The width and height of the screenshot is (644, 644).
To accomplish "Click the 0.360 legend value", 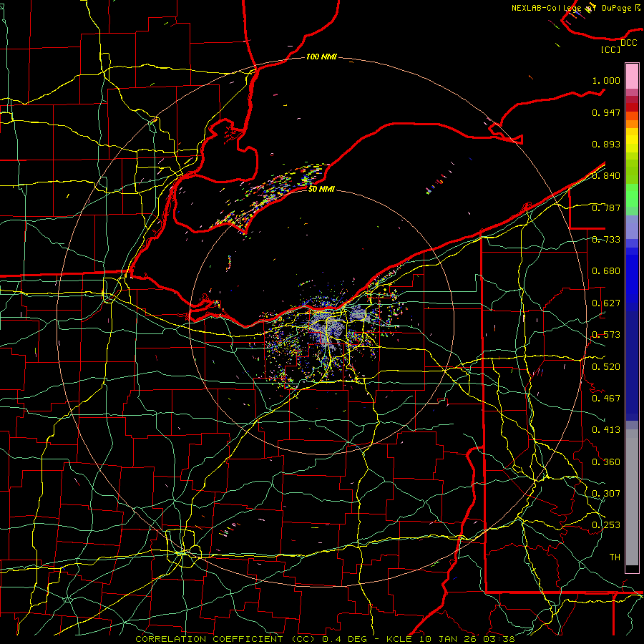I will [x=606, y=462].
